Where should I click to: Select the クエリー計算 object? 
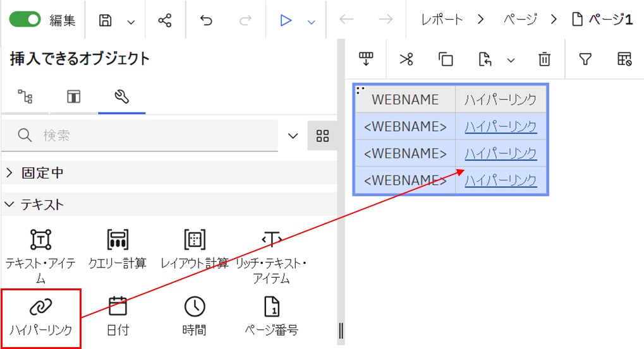118,249
